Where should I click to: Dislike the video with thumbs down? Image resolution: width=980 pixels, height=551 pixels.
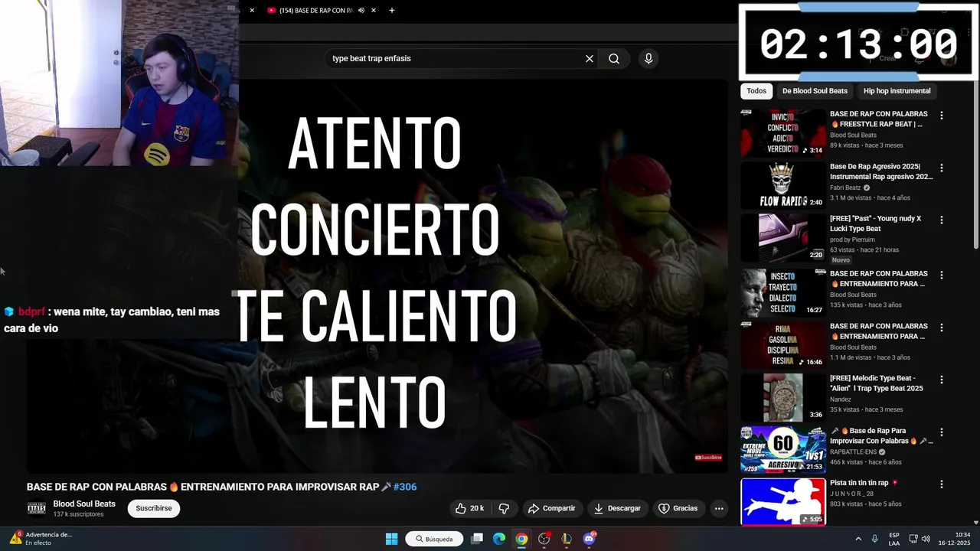(x=504, y=508)
